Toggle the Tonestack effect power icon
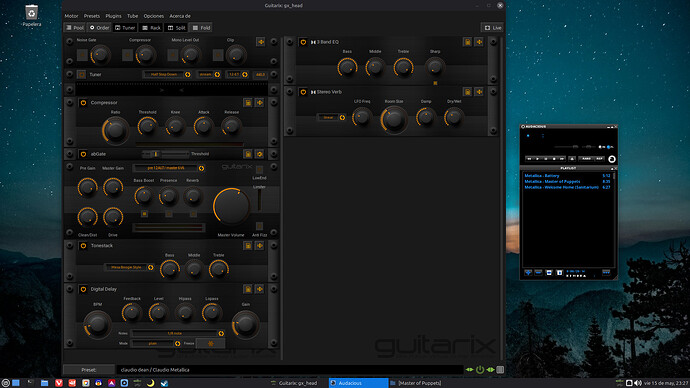 [83, 246]
